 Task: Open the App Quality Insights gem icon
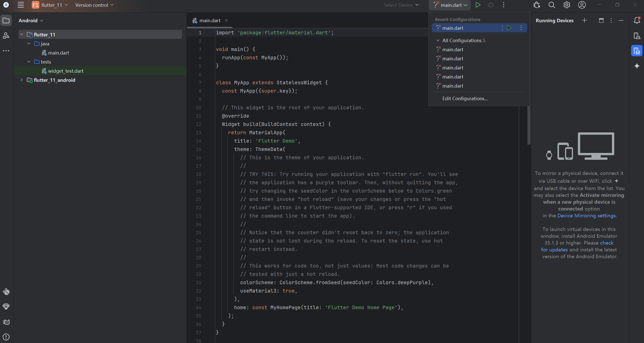(x=6, y=307)
